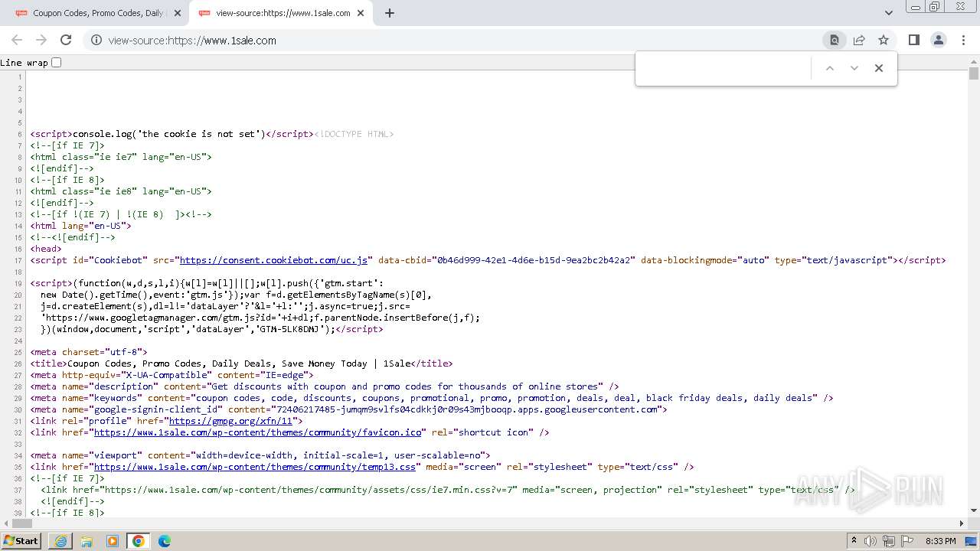980x551 pixels.
Task: Open the gmpg.org/xfn/11 link
Action: click(230, 421)
